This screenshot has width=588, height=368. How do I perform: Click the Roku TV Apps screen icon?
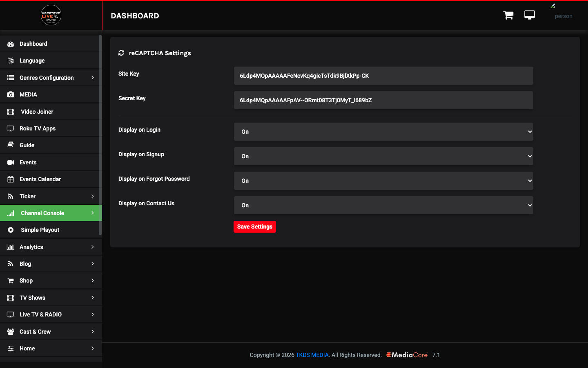11,128
